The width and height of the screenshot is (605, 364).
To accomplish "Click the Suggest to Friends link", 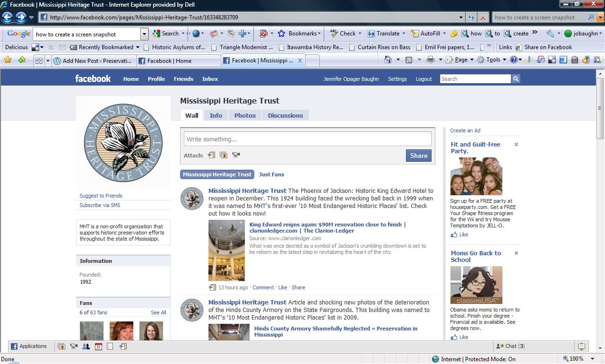I will 101,196.
